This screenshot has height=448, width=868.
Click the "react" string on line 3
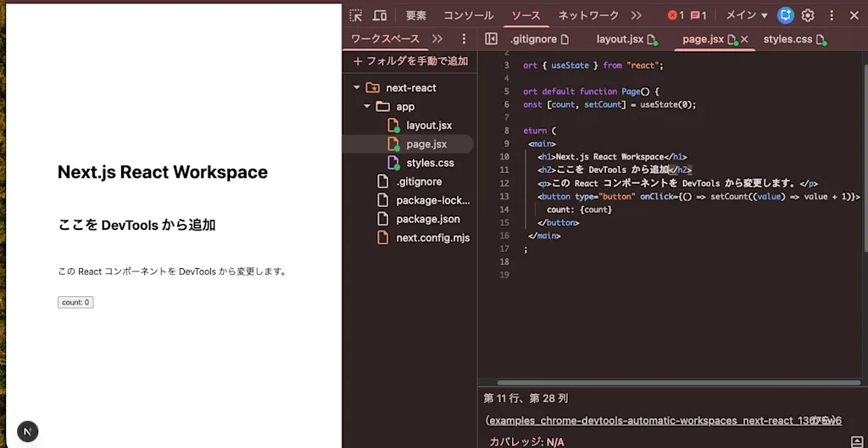(643, 65)
